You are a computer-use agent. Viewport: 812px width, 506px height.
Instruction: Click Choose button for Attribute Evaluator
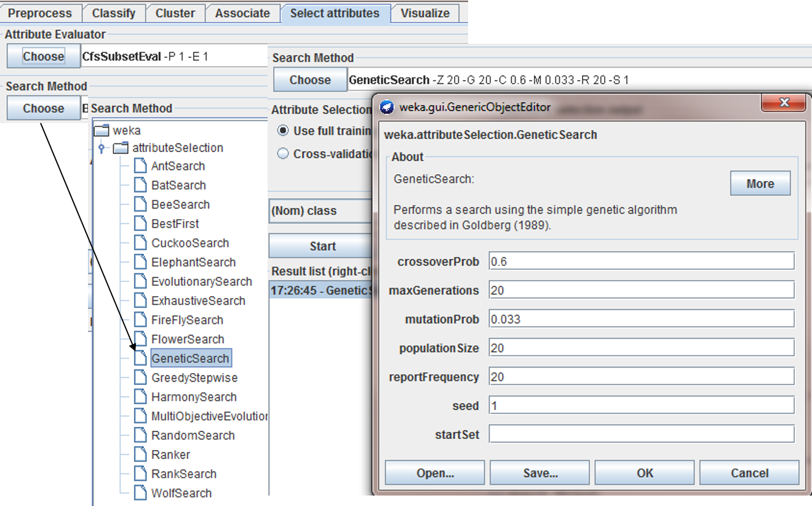tap(44, 56)
